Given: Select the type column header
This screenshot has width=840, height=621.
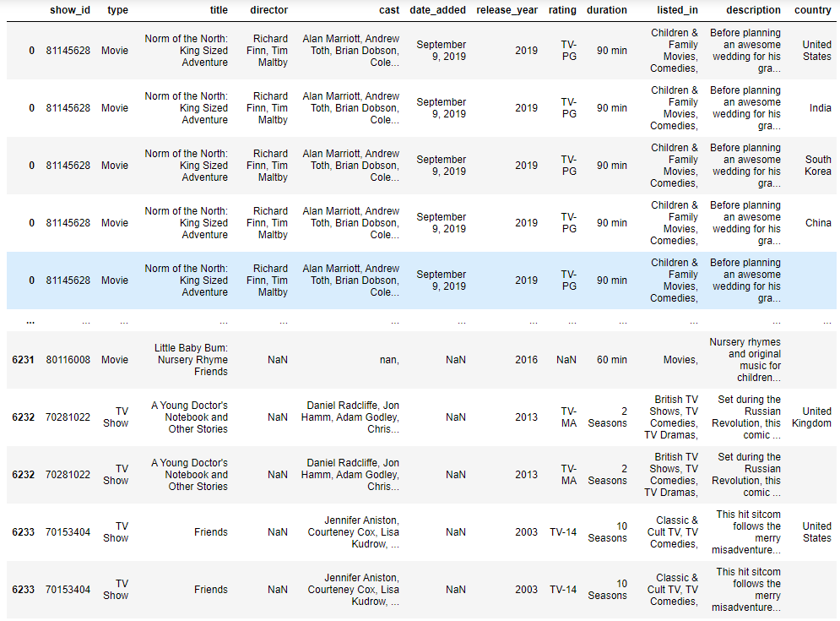Looking at the screenshot, I should pos(118,10).
